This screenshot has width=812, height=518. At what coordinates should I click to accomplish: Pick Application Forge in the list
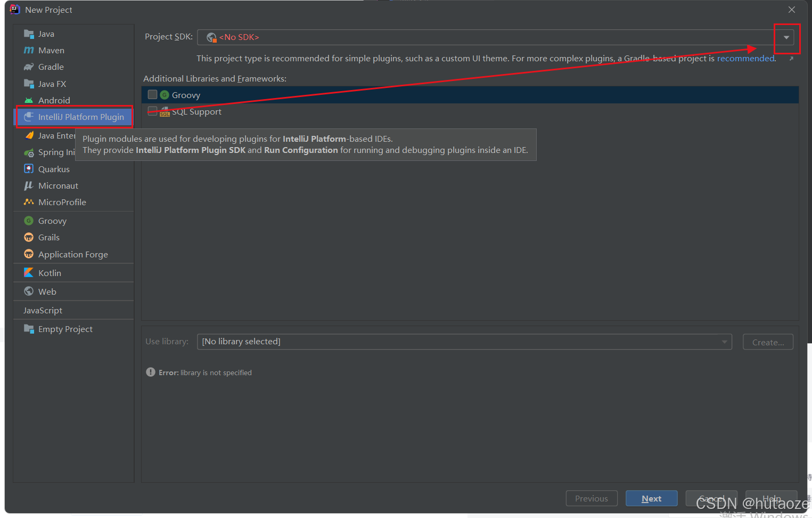click(x=73, y=254)
